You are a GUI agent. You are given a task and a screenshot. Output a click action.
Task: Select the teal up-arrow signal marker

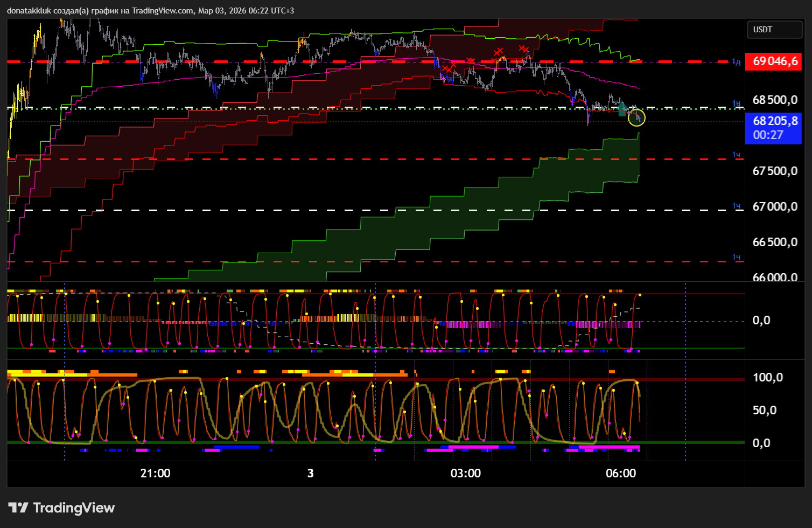click(x=622, y=110)
